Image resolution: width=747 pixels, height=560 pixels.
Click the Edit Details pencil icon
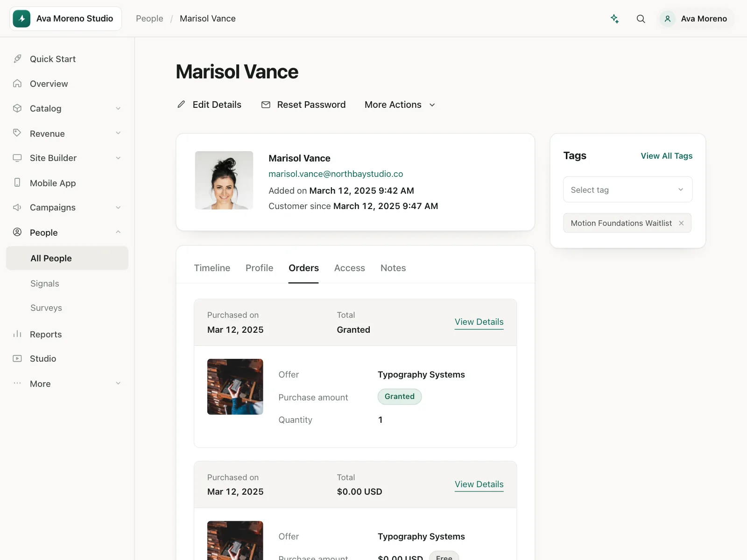click(181, 105)
